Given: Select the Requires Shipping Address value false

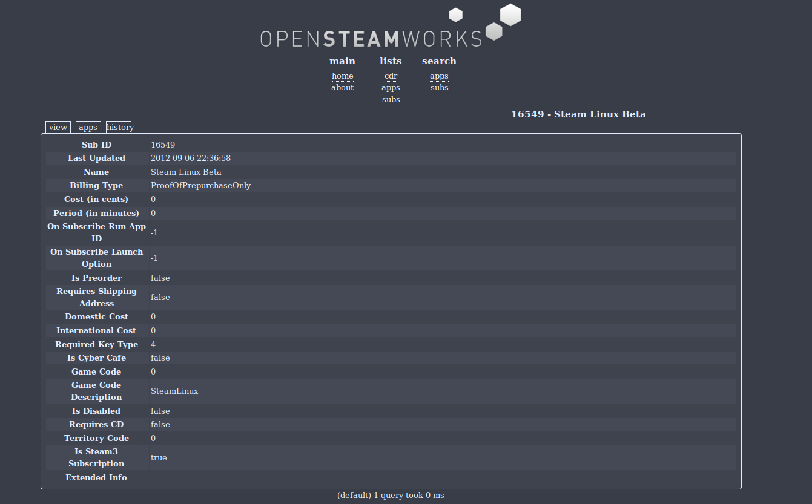Looking at the screenshot, I should tap(160, 297).
